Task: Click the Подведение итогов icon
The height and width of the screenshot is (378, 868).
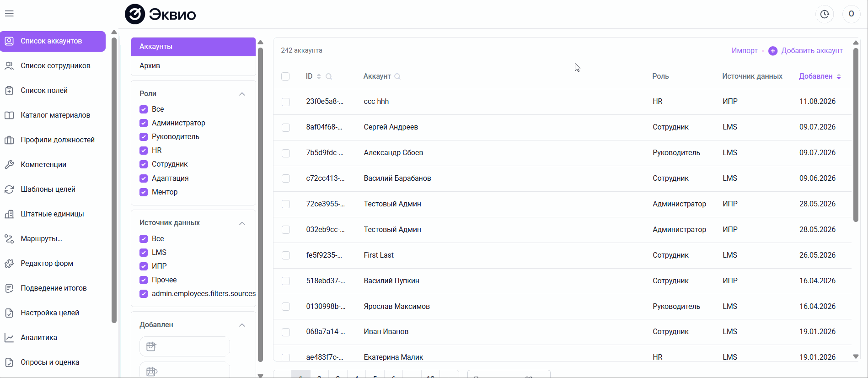Action: [x=9, y=288]
